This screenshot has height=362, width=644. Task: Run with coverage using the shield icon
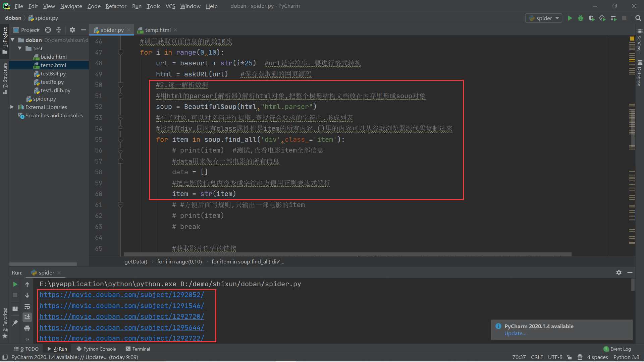click(591, 18)
